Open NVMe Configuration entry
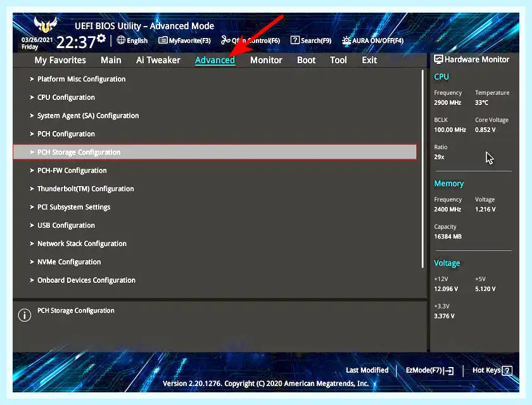 pyautogui.click(x=69, y=262)
